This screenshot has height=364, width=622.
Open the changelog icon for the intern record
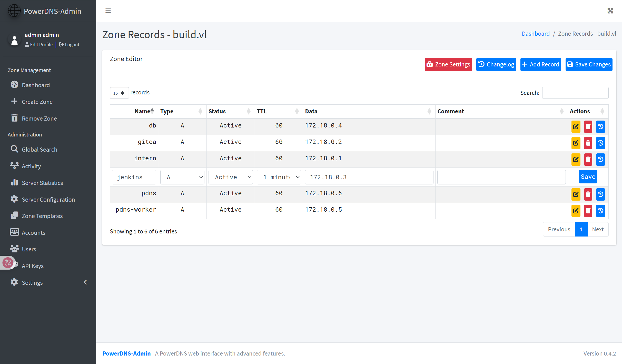600,159
